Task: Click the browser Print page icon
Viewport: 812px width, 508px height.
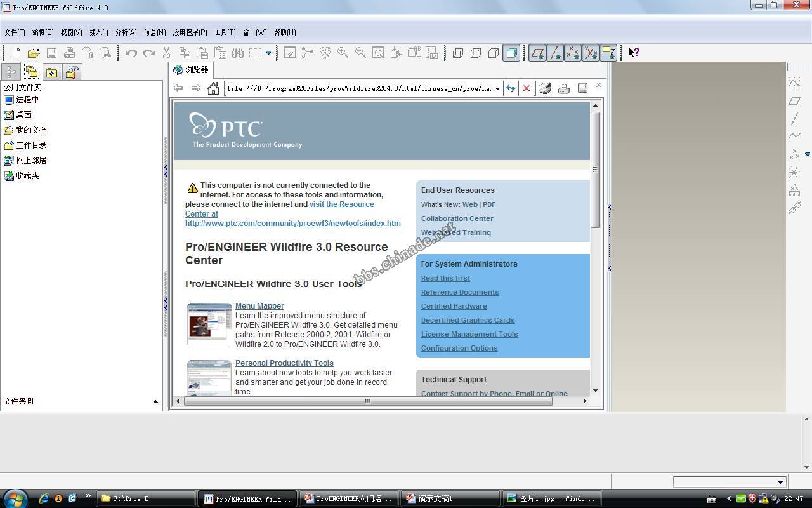Action: [x=564, y=88]
